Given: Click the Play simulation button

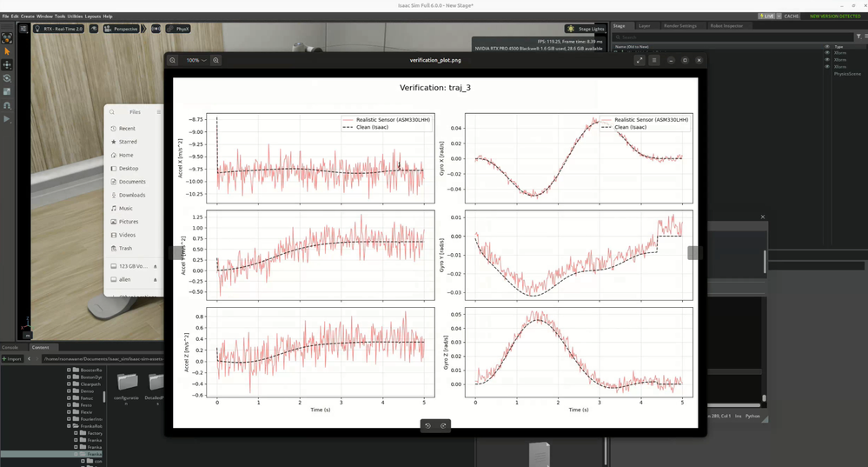Looking at the screenshot, I should [7, 118].
